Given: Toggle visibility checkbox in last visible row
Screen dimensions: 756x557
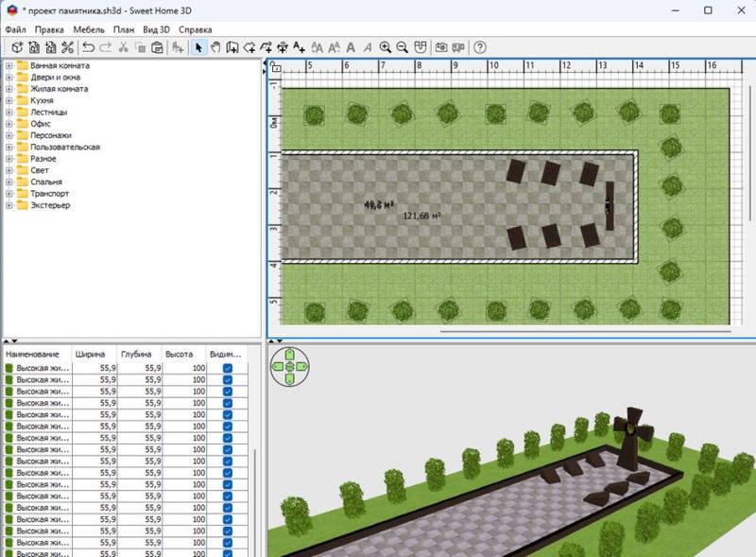Looking at the screenshot, I should 228,550.
